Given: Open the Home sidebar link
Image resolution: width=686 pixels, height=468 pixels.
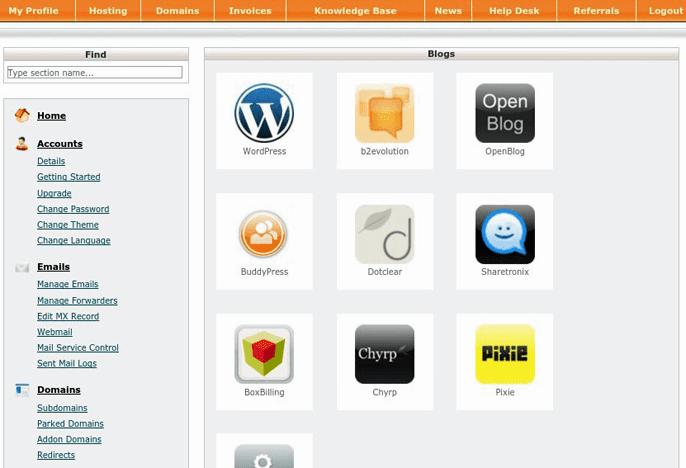Looking at the screenshot, I should [x=52, y=115].
